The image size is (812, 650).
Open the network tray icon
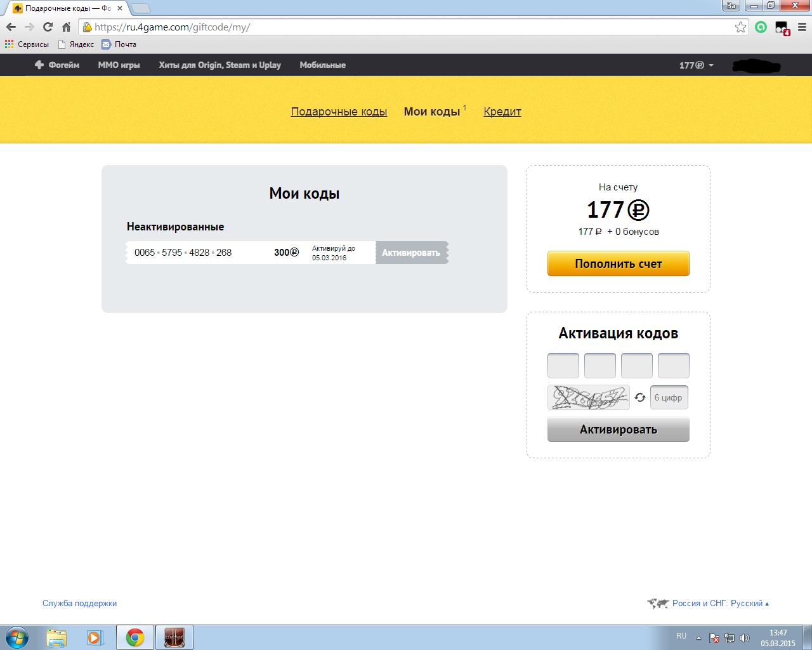[730, 638]
